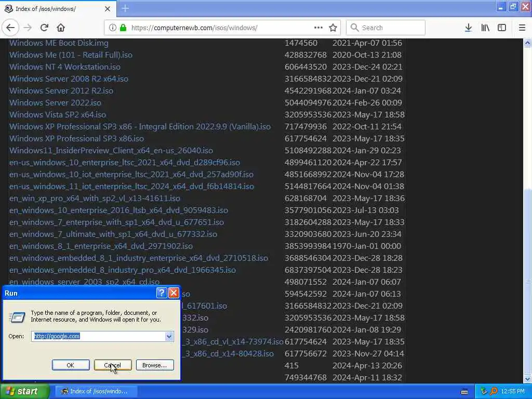Click the forward navigation arrow

pos(28,28)
